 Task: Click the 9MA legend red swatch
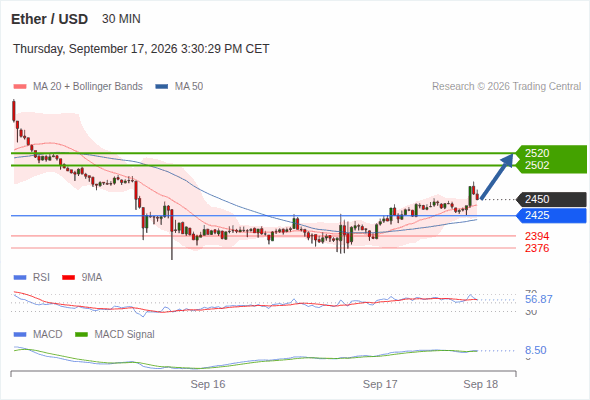68,278
